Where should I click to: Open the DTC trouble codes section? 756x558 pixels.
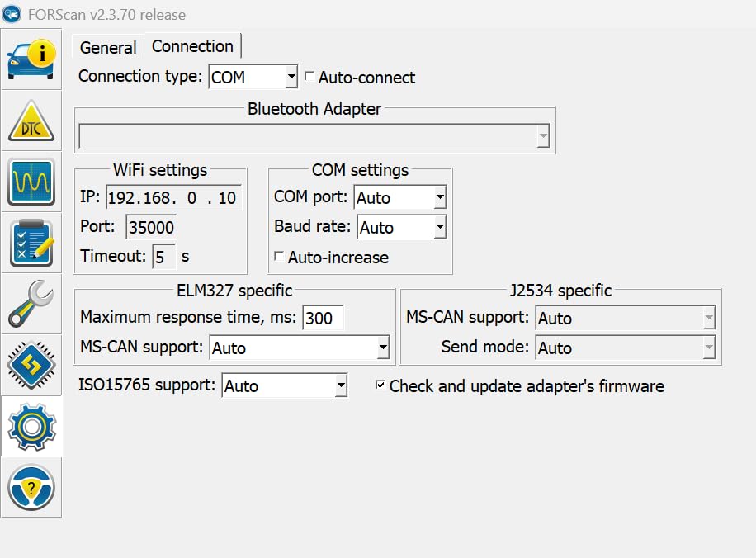31,121
